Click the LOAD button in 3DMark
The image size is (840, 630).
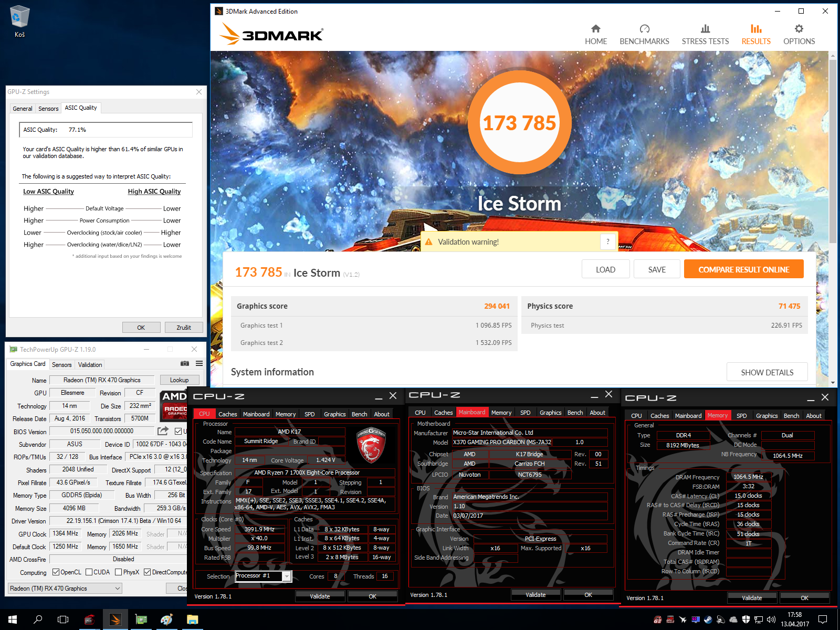(x=605, y=269)
